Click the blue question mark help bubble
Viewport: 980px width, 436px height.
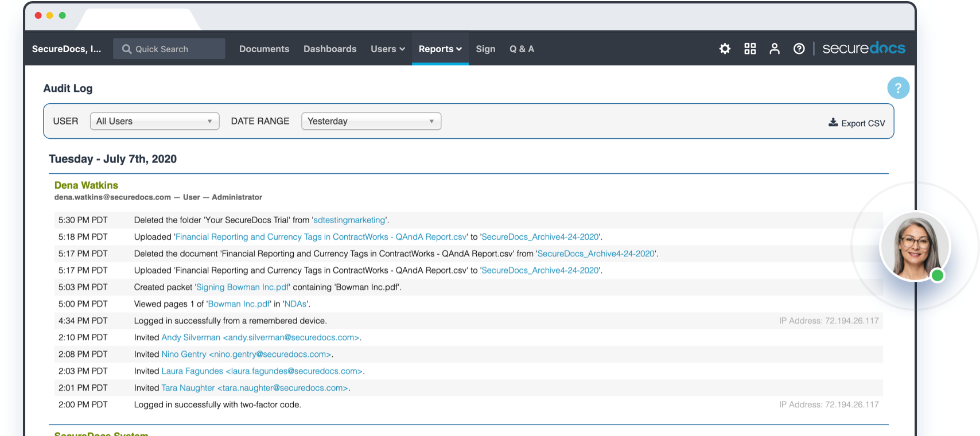point(898,88)
